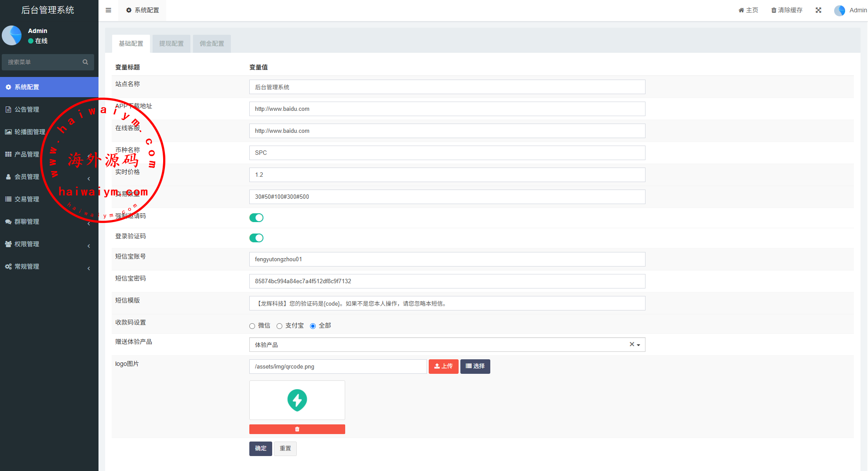
Task: Click the 清除缓存 trash icon in header
Action: [773, 10]
